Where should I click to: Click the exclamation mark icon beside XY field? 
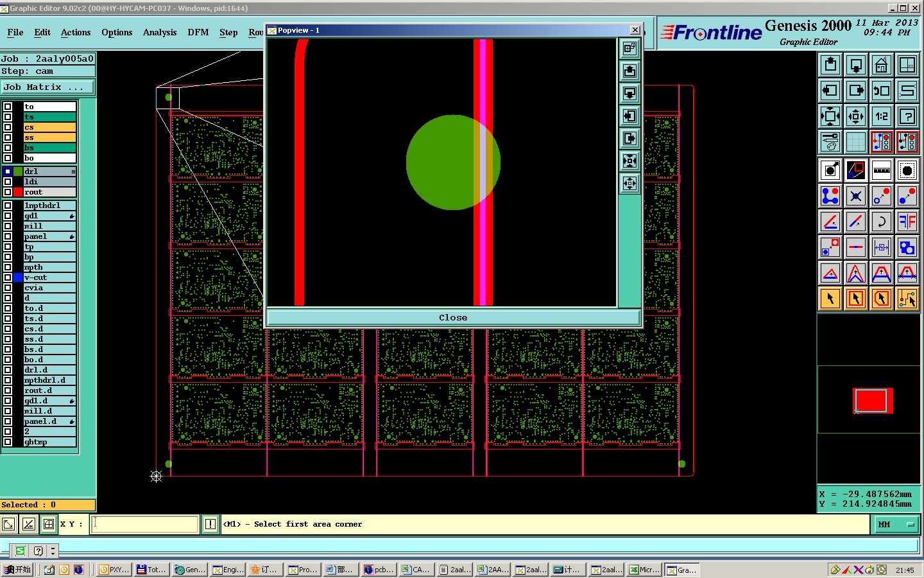210,524
